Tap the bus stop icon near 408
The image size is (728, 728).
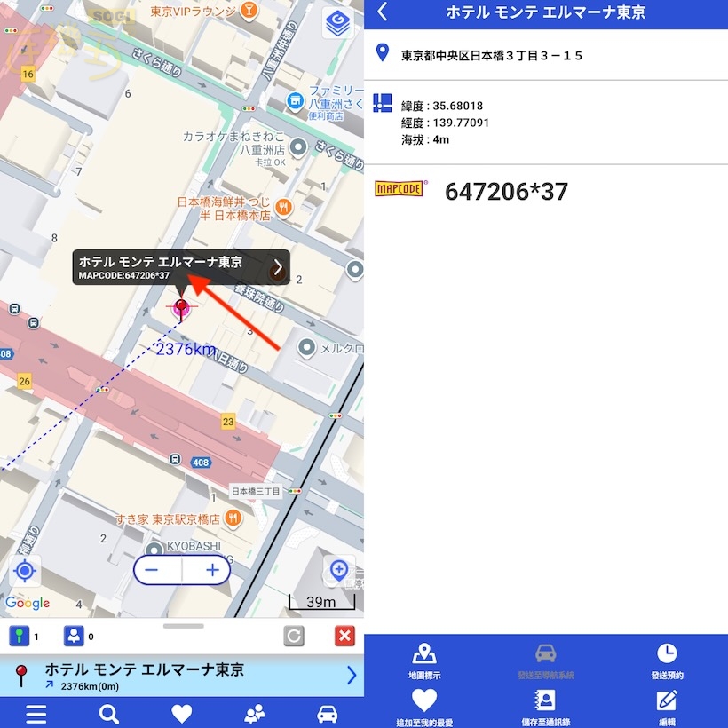point(175,459)
